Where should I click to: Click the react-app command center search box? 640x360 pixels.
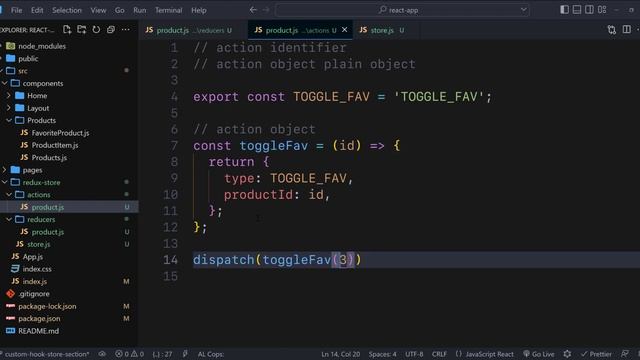(402, 10)
